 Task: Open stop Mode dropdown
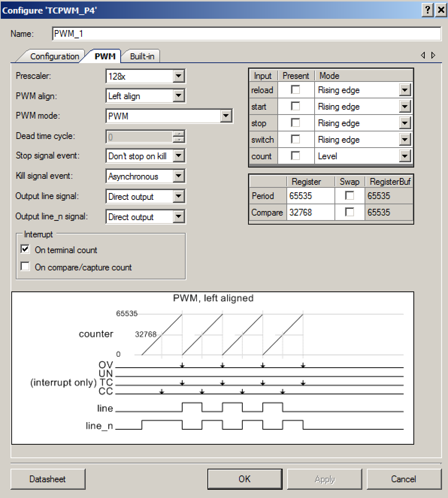pyautogui.click(x=405, y=123)
